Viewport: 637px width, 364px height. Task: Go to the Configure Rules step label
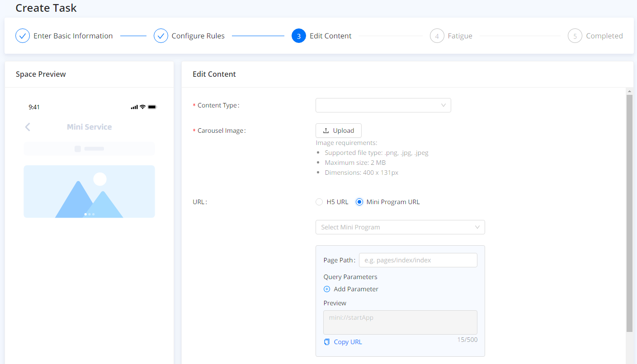coord(198,36)
